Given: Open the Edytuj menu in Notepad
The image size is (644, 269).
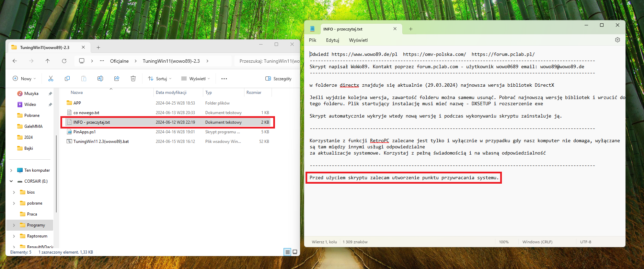Looking at the screenshot, I should tap(333, 40).
